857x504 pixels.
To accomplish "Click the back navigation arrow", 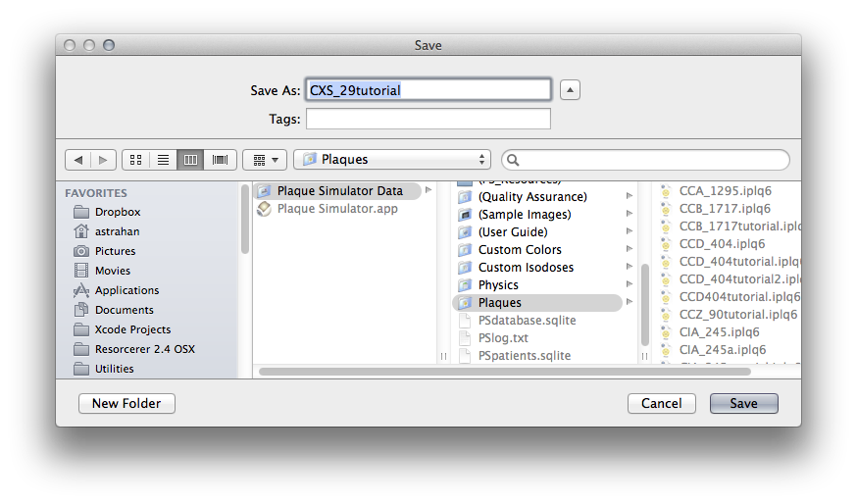I will (78, 159).
